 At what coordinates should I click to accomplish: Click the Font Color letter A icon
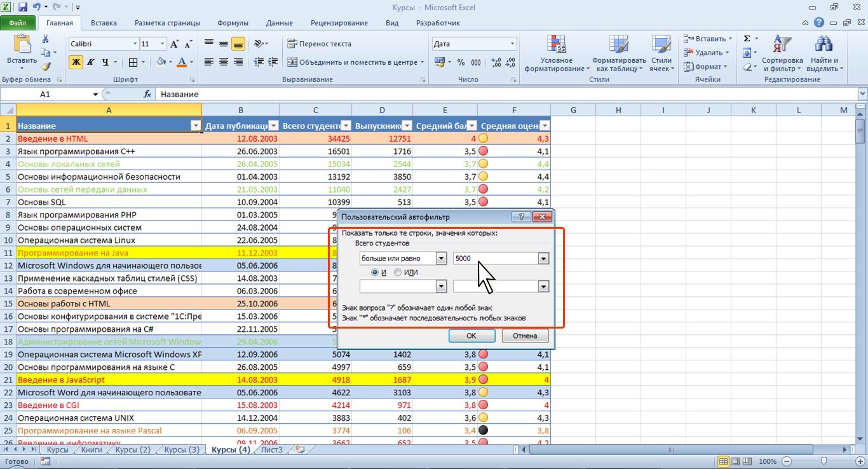182,62
